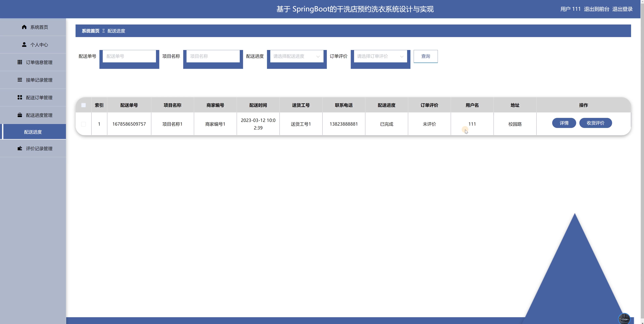Click the wallet icon beside 评价记录管理

pyautogui.click(x=20, y=148)
